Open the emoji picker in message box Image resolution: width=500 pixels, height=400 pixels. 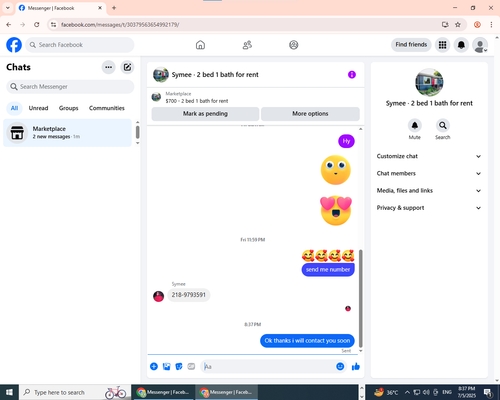coord(340,366)
